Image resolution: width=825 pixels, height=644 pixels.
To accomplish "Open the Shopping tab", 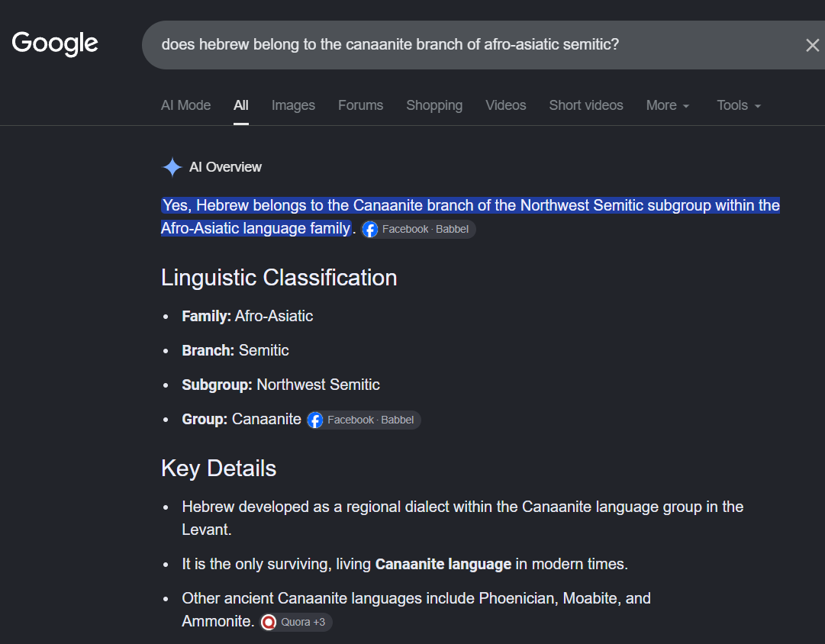I will [434, 105].
